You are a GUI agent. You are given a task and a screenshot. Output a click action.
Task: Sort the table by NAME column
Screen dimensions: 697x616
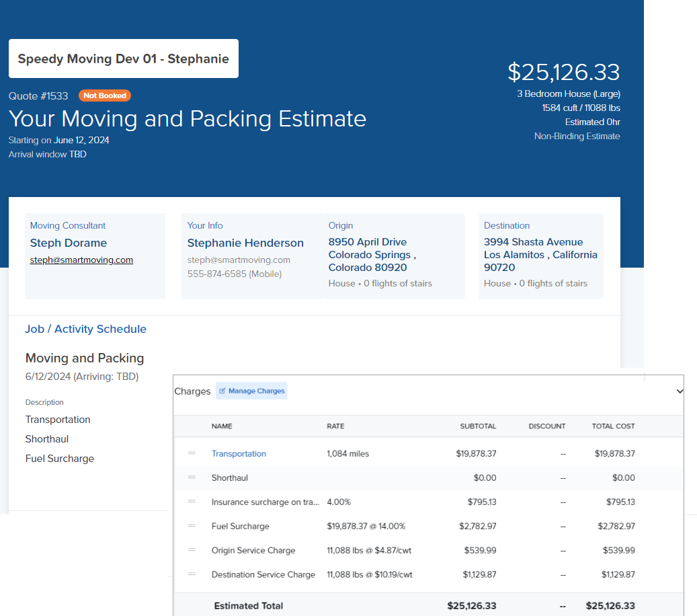[222, 426]
